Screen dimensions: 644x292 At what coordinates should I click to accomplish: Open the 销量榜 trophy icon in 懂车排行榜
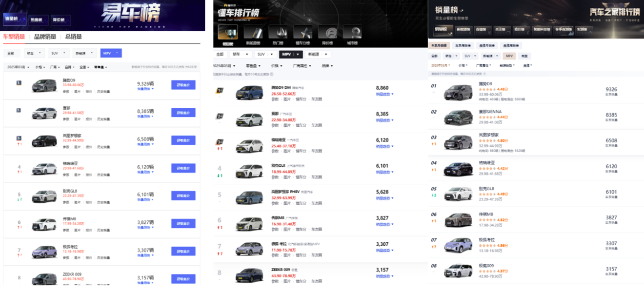click(228, 32)
